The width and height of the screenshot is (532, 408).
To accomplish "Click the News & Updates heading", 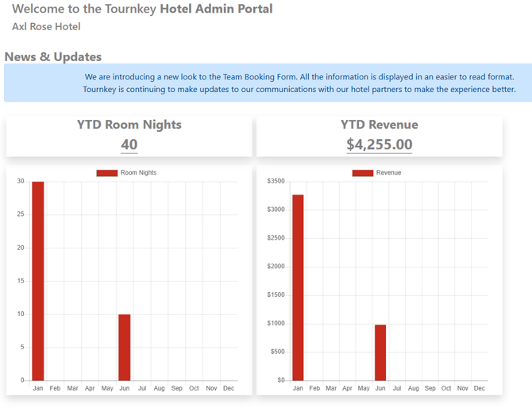I will click(x=53, y=57).
